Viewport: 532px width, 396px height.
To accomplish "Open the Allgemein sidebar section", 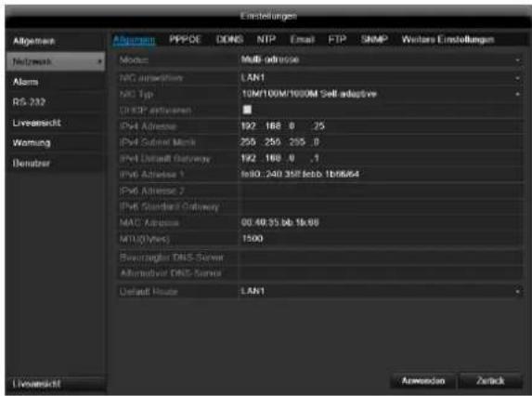I will pos(56,42).
